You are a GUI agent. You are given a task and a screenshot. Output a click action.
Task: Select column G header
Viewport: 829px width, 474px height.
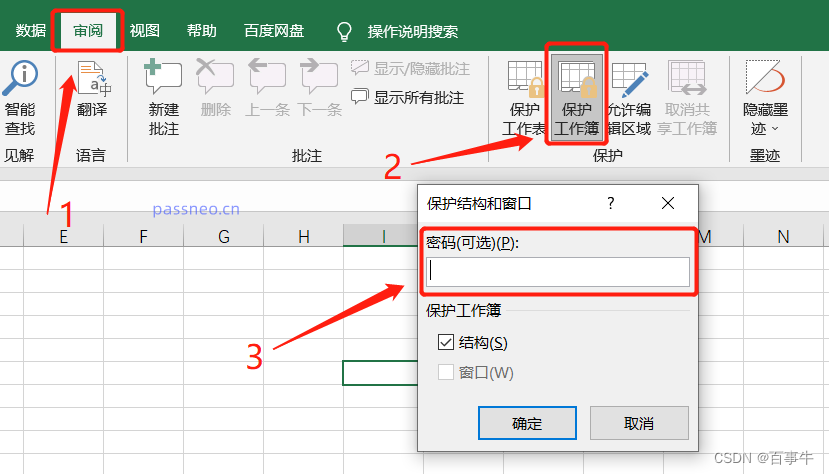coord(224,236)
